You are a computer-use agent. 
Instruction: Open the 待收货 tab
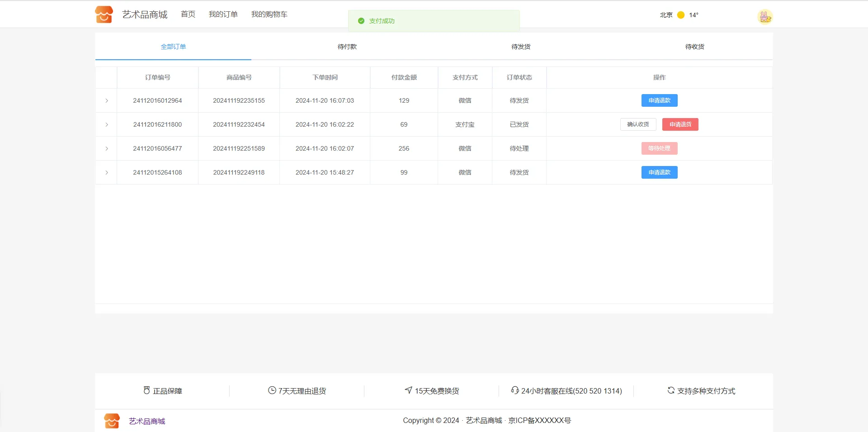[694, 47]
